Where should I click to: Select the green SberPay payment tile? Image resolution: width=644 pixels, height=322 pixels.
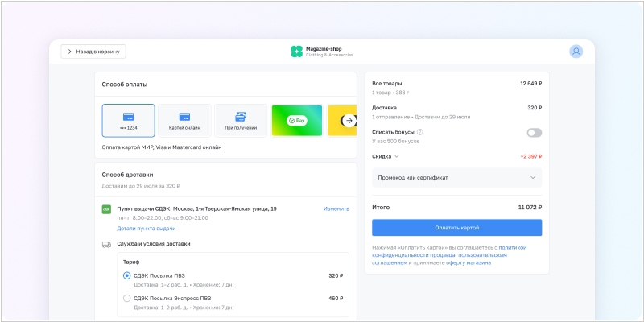point(296,120)
